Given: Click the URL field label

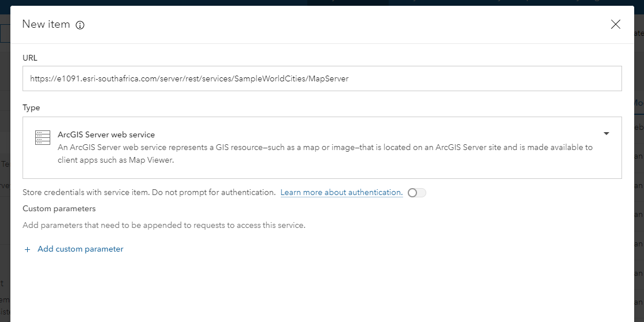Looking at the screenshot, I should click(30, 58).
